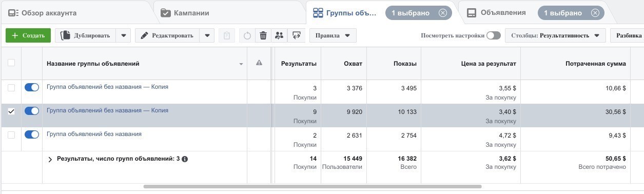Click info icon beside results summary row
Screen dimensions: 644x194
tap(185, 159)
